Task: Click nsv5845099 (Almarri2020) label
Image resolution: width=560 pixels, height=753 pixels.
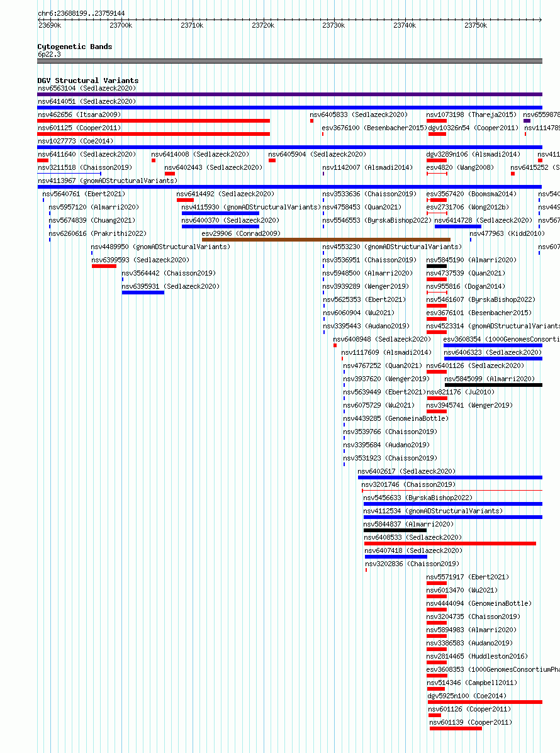Action: click(490, 379)
